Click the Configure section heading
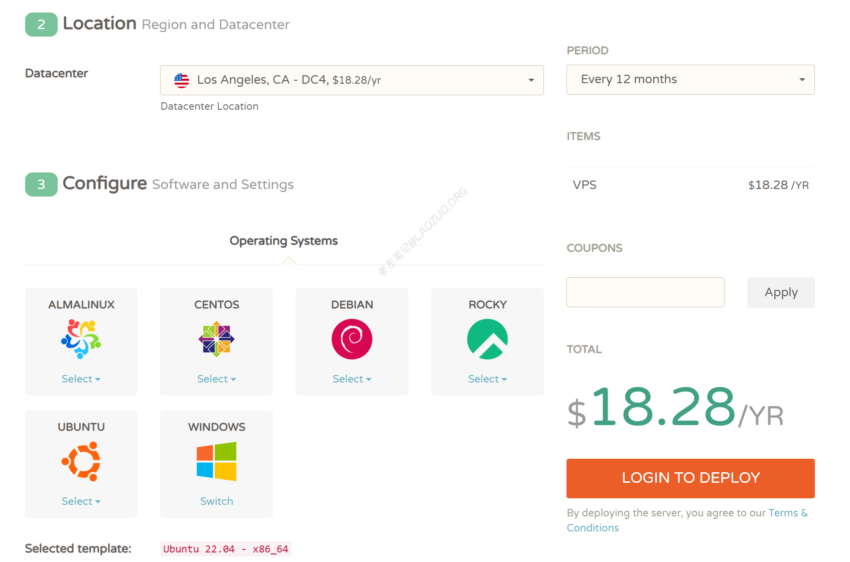Screen dimensions: 850x562 click(x=105, y=184)
